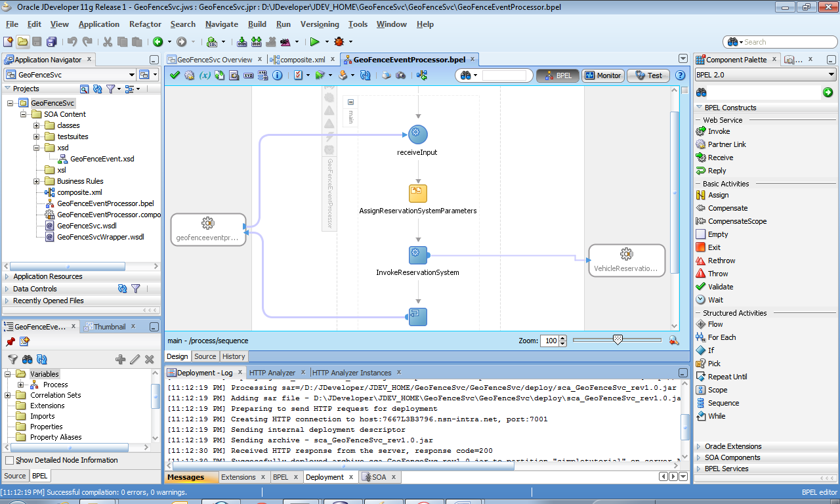This screenshot has width=840, height=504.
Task: Click the blue information icon in BPEL toolbar
Action: coord(277,75)
